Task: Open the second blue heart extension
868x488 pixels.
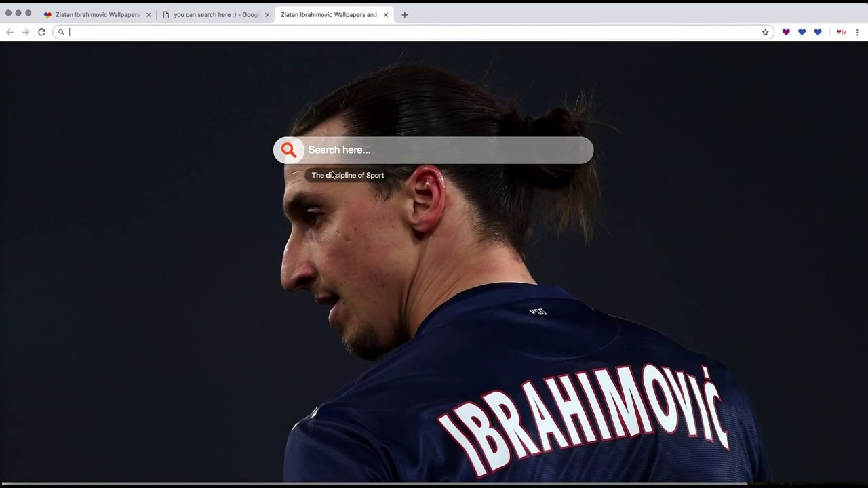Action: pos(818,32)
